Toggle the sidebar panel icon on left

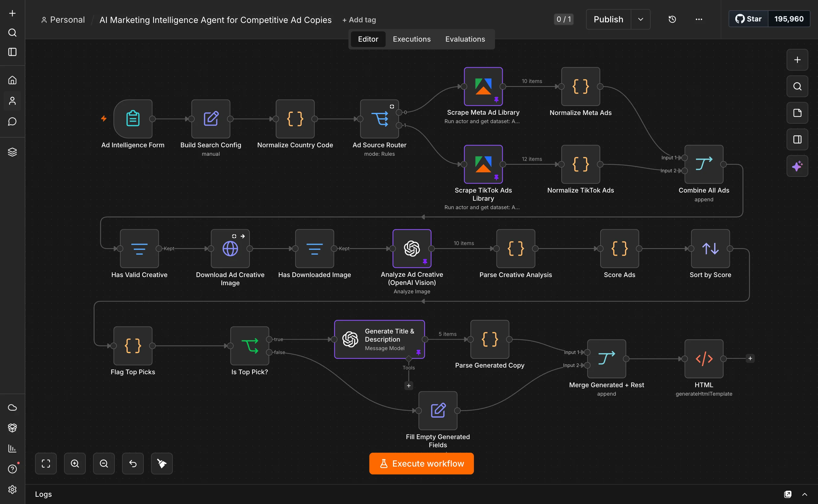tap(12, 52)
